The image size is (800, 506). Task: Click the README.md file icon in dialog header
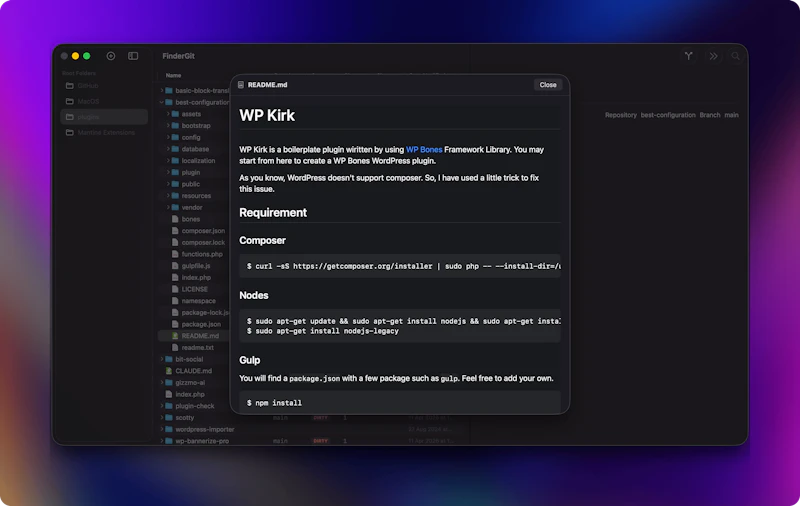pos(241,85)
